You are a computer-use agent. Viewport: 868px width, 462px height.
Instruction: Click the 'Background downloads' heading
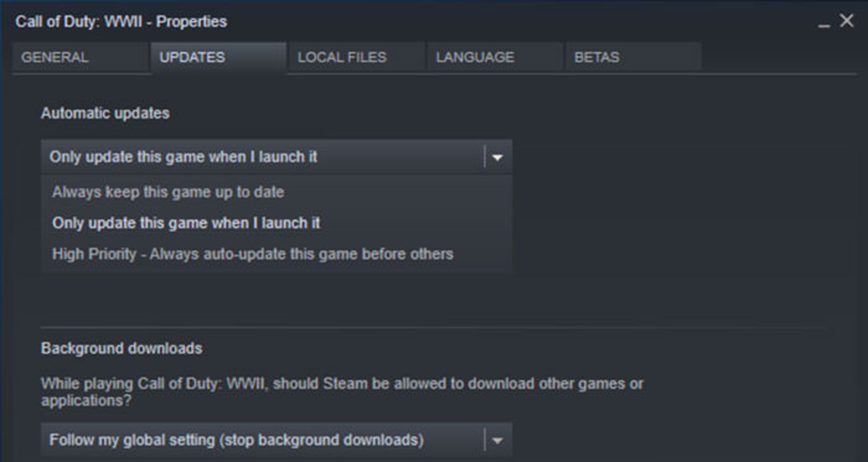122,348
